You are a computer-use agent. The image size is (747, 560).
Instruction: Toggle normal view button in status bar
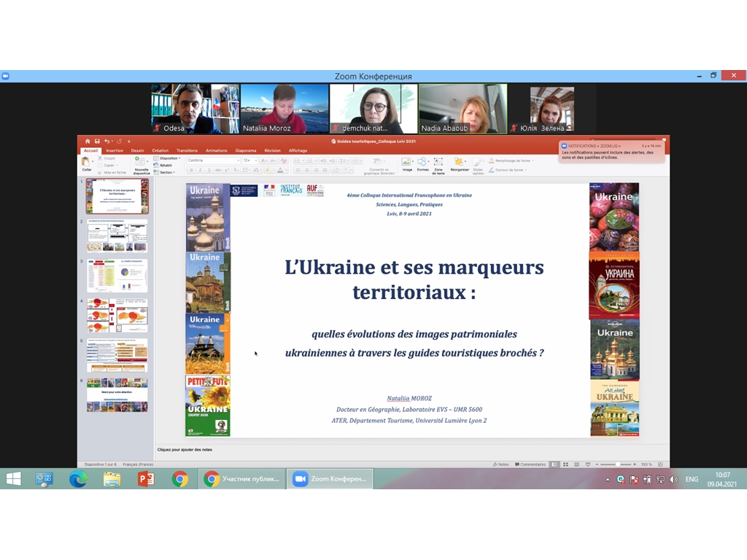click(x=554, y=464)
